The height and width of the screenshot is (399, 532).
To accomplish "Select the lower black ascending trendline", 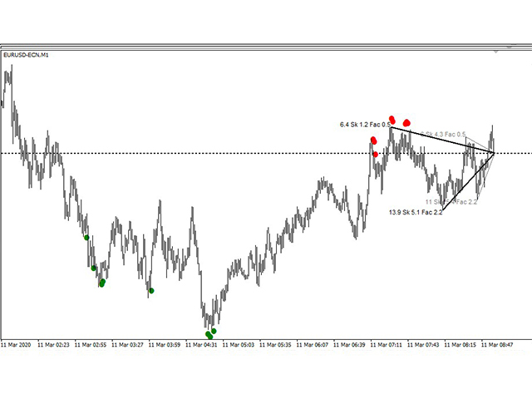I will pyautogui.click(x=468, y=182).
